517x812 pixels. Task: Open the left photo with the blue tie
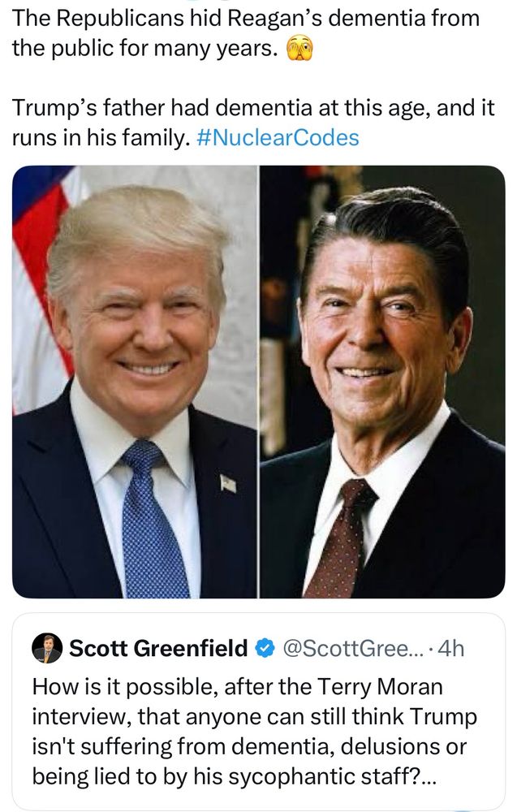pyautogui.click(x=135, y=382)
